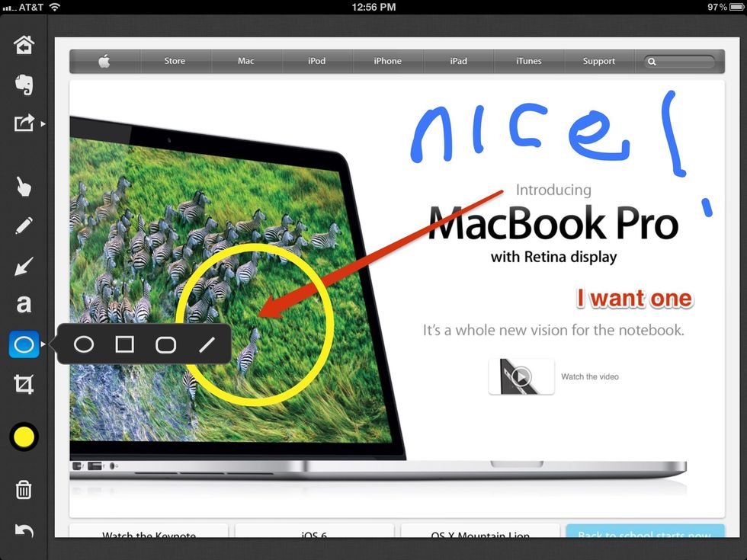This screenshot has height=560, width=747.
Task: Click the Watch the video link
Action: pos(589,376)
